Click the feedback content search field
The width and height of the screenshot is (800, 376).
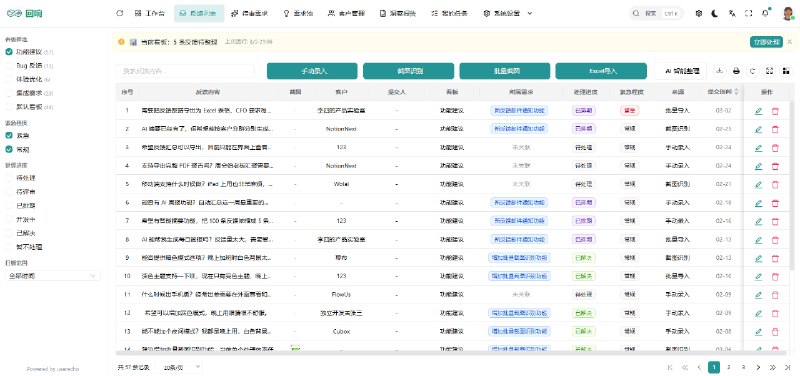coord(185,71)
